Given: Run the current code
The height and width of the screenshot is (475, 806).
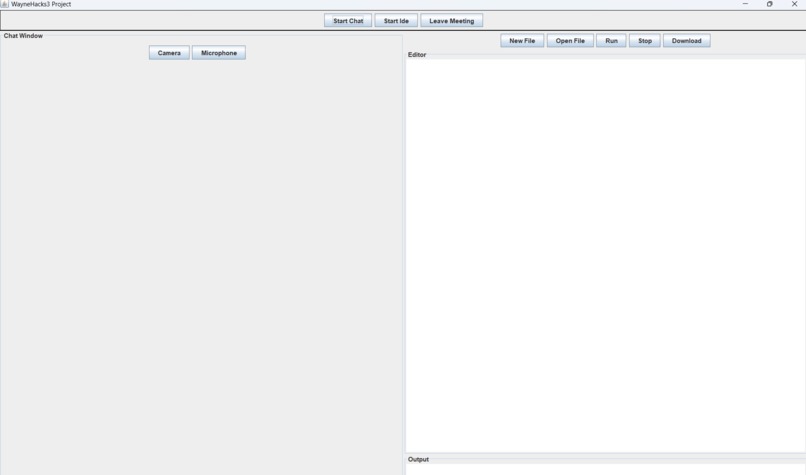Looking at the screenshot, I should (611, 41).
